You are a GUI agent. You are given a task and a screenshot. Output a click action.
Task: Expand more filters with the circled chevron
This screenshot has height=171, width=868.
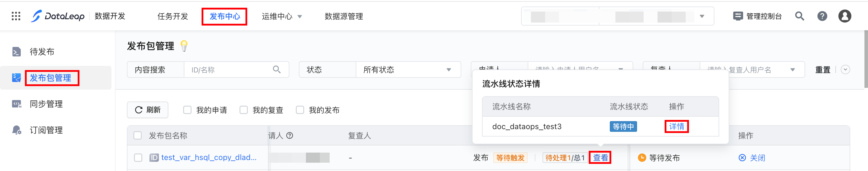845,70
